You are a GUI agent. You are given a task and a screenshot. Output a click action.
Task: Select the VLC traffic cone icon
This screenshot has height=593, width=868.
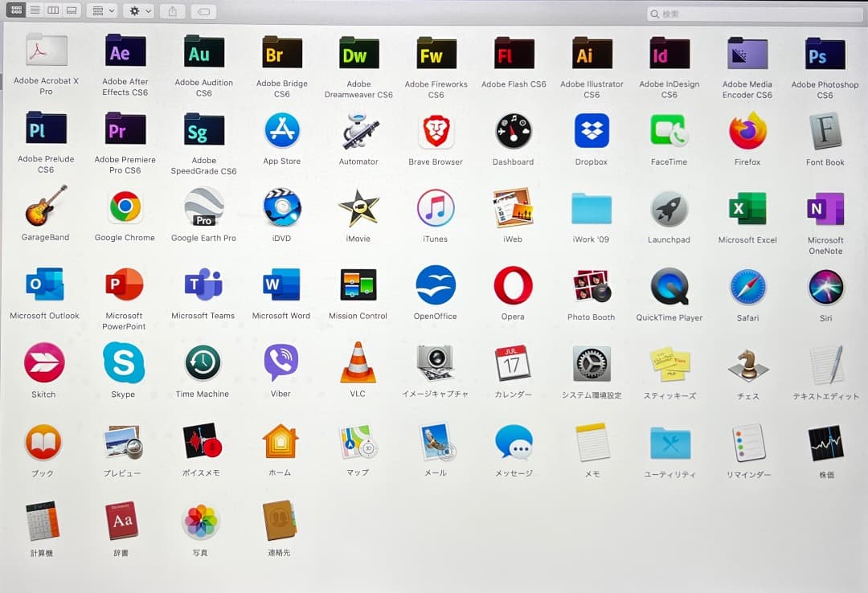[x=358, y=362]
